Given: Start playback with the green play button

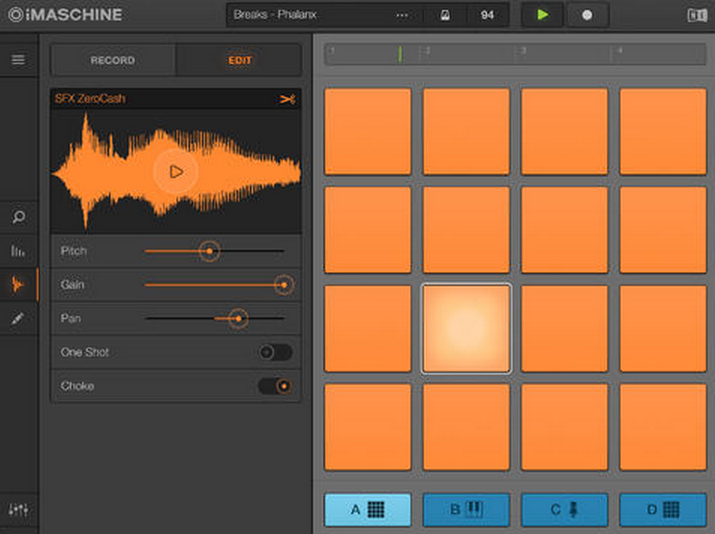Looking at the screenshot, I should pyautogui.click(x=542, y=15).
